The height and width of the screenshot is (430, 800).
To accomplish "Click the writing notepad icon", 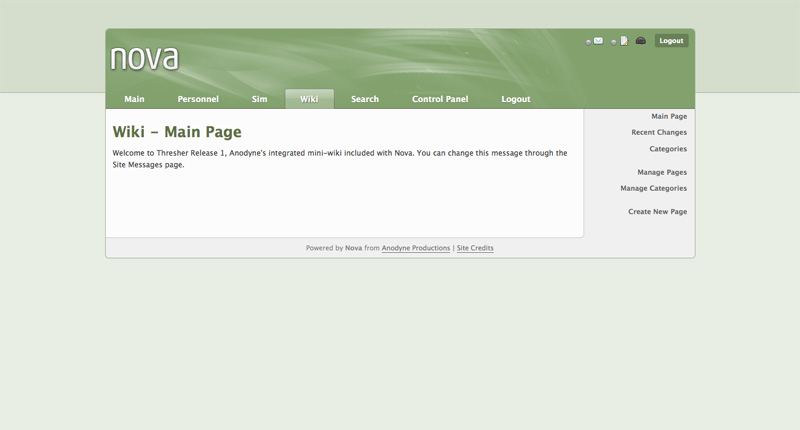I will (624, 41).
